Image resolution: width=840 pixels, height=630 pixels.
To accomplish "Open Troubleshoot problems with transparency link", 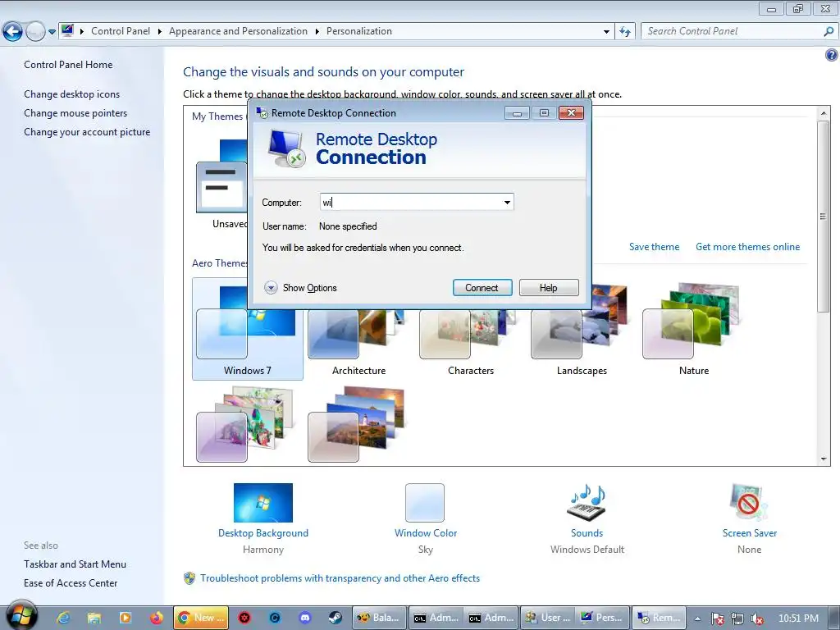I will (x=340, y=578).
